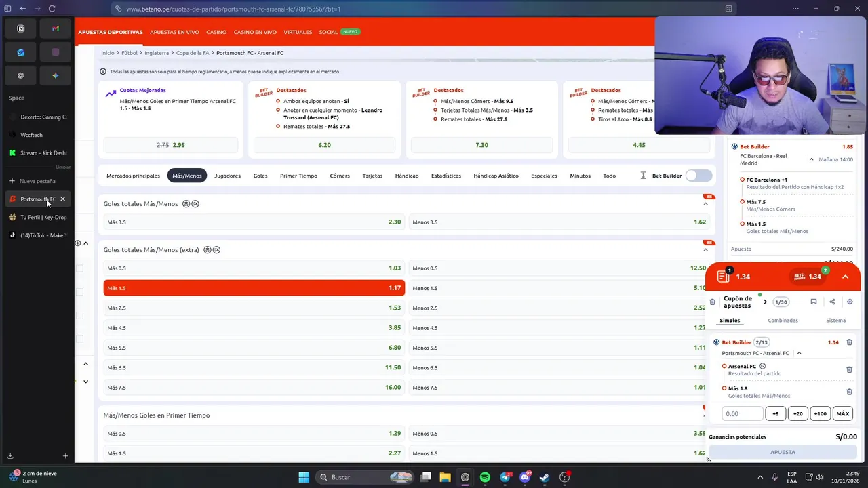Share the coupon with the share icon
Screen dimensions: 868x488
click(x=832, y=302)
